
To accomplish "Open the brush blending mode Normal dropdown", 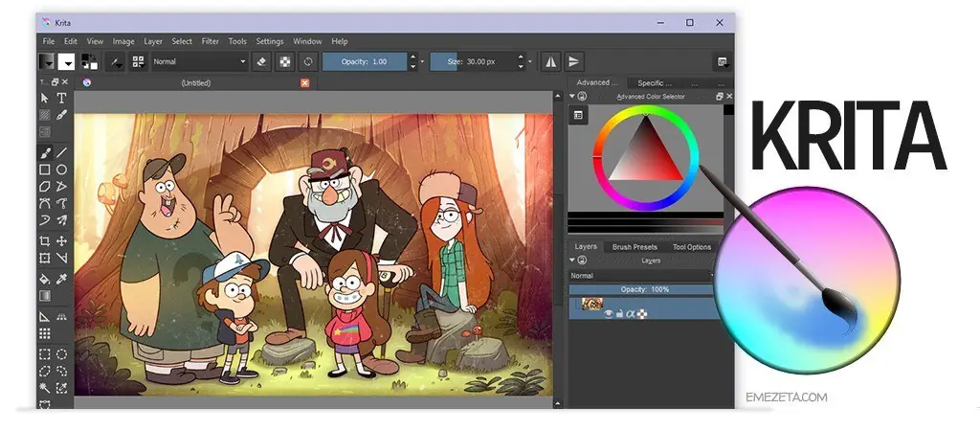I will click(x=199, y=61).
